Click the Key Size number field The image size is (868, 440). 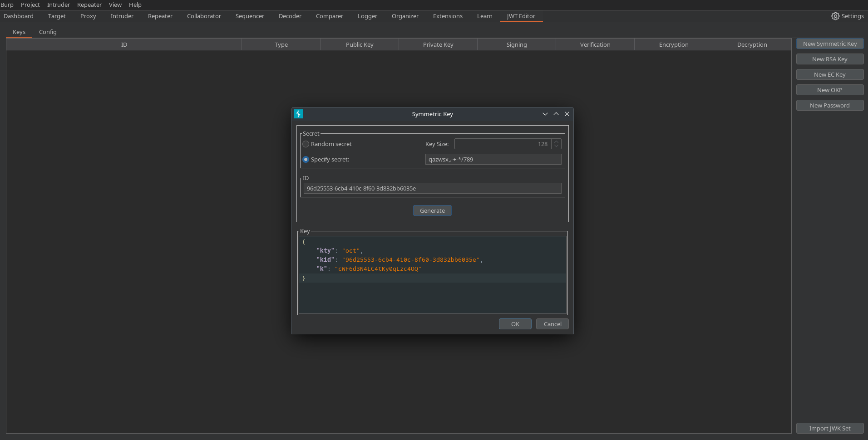click(x=502, y=144)
